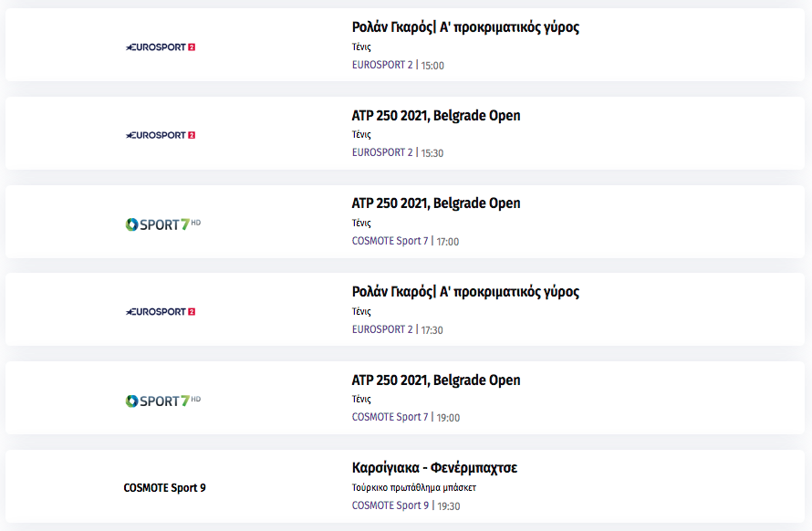Open Καρσίγιακα - Φενέρμπαχτσε match title
This screenshot has width=812, height=531.
(x=434, y=468)
